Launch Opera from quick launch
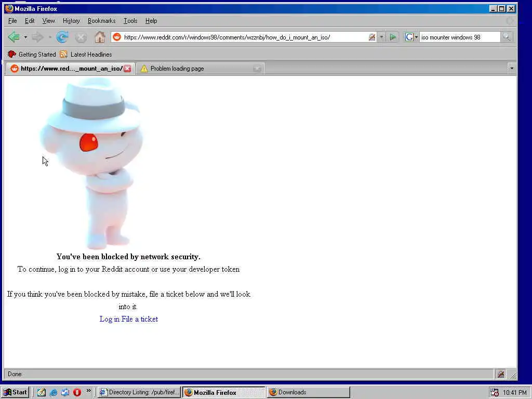The width and height of the screenshot is (532, 399). [77, 392]
